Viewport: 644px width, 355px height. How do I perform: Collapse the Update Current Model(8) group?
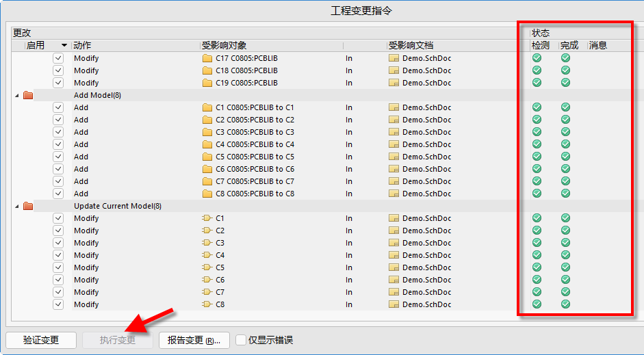(x=17, y=206)
